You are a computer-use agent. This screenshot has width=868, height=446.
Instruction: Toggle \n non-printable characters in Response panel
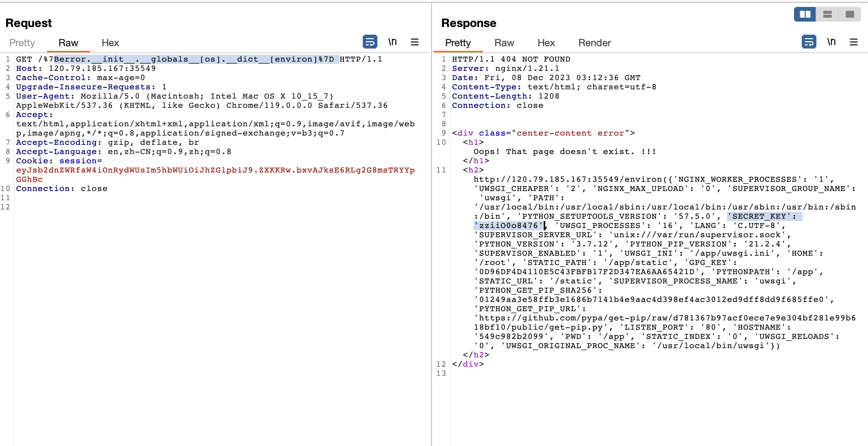point(831,42)
